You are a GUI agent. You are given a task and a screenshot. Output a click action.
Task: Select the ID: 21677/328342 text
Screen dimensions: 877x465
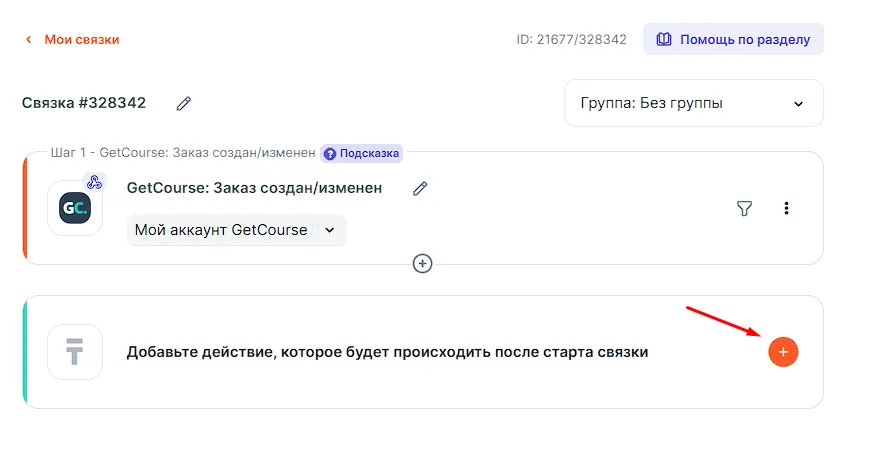tap(571, 40)
